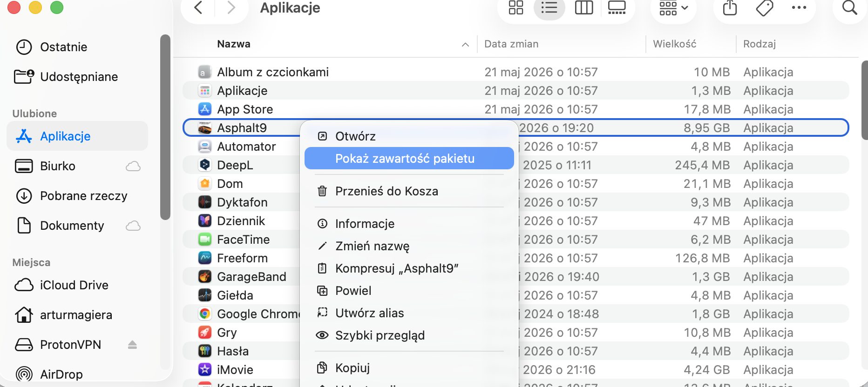The width and height of the screenshot is (868, 387).
Task: Select the FaceTime app icon
Action: click(x=204, y=240)
